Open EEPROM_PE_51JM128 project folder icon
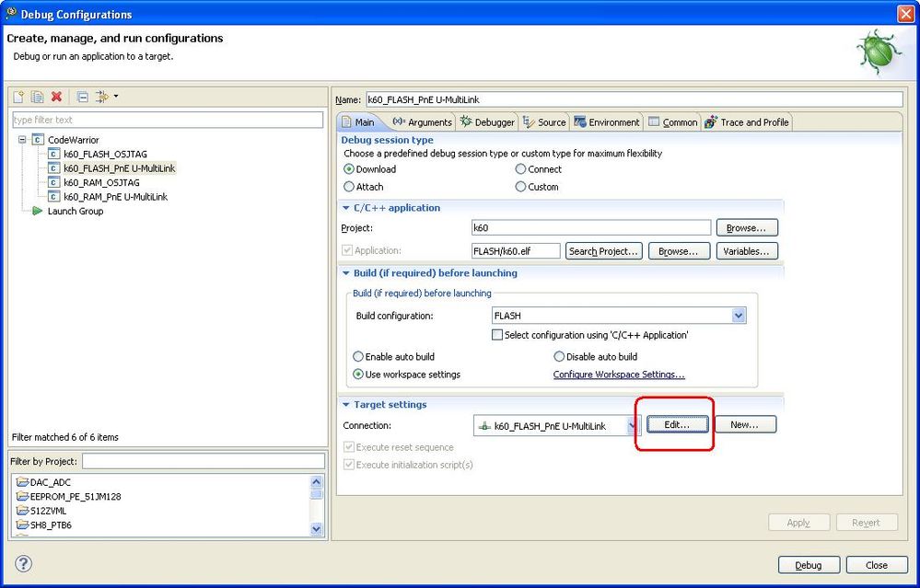Viewport: 920px width, 588px height. [x=22, y=497]
